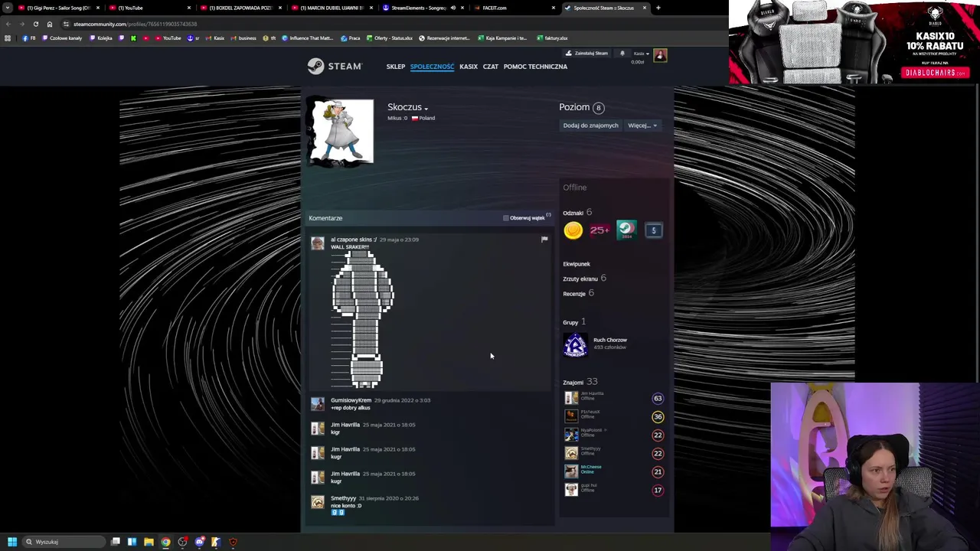Open al czapone skins commenter name
Viewport: 980px width, 551px height.
click(x=354, y=240)
